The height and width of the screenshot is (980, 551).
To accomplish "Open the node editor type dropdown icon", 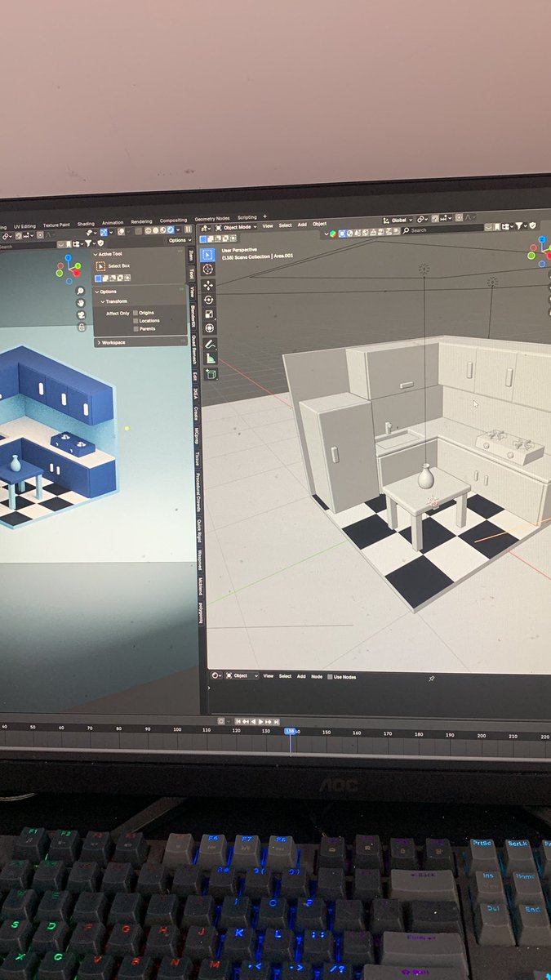I will point(217,675).
